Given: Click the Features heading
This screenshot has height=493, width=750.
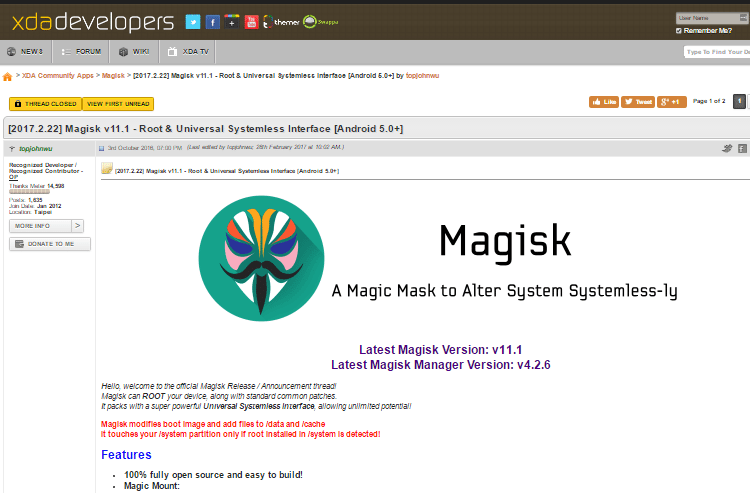Looking at the screenshot, I should pos(126,455).
